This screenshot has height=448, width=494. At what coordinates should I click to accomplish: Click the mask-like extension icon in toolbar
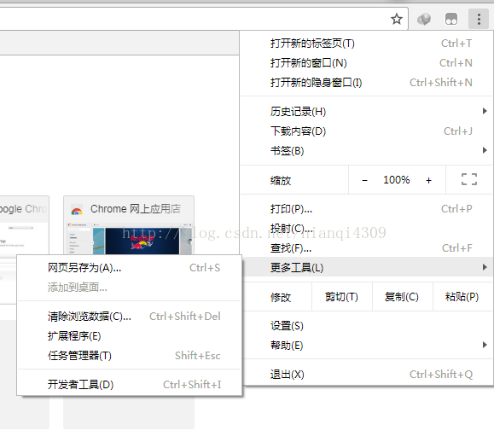click(x=451, y=19)
